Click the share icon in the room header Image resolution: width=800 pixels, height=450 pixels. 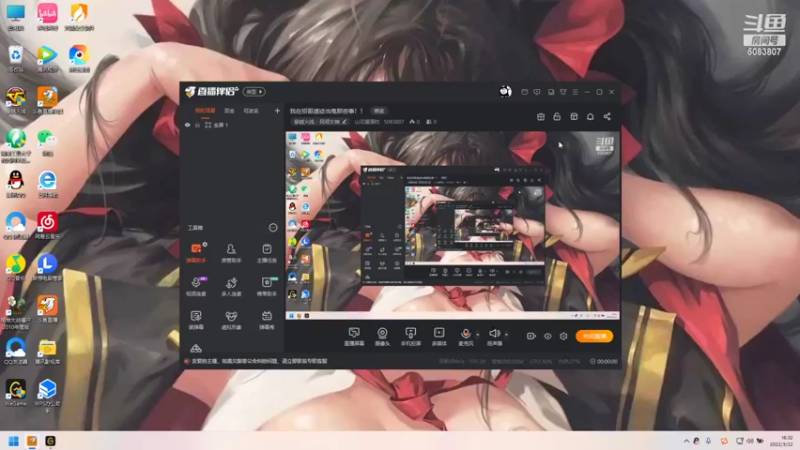pos(607,116)
